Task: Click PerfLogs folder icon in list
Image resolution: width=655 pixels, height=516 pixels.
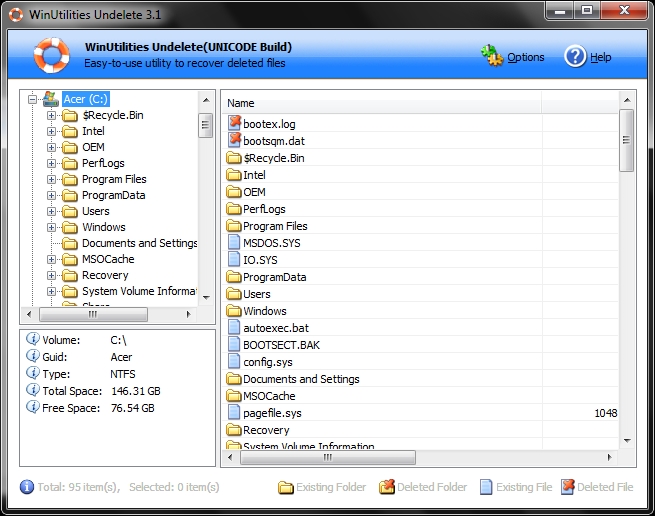Action: tap(234, 209)
